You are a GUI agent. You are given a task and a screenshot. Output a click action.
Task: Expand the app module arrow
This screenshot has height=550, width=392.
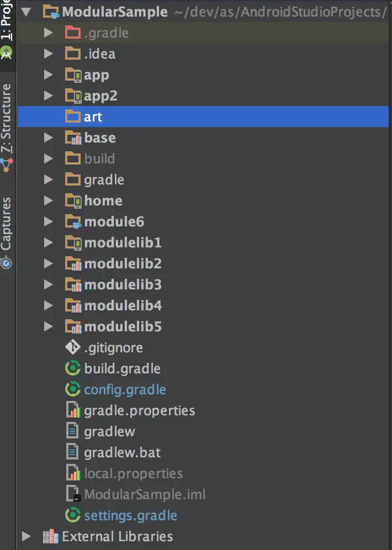coord(49,75)
